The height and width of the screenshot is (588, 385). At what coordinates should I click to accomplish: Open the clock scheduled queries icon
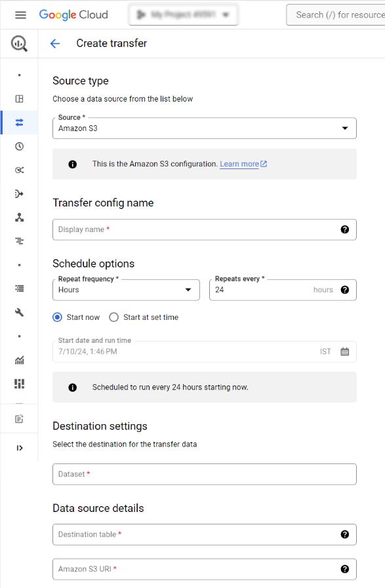pos(19,146)
